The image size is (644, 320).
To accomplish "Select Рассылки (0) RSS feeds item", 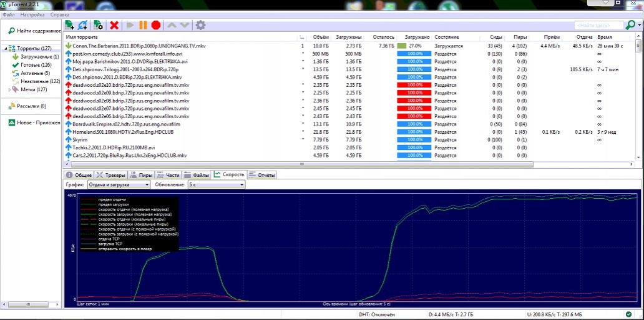I will pyautogui.click(x=32, y=106).
